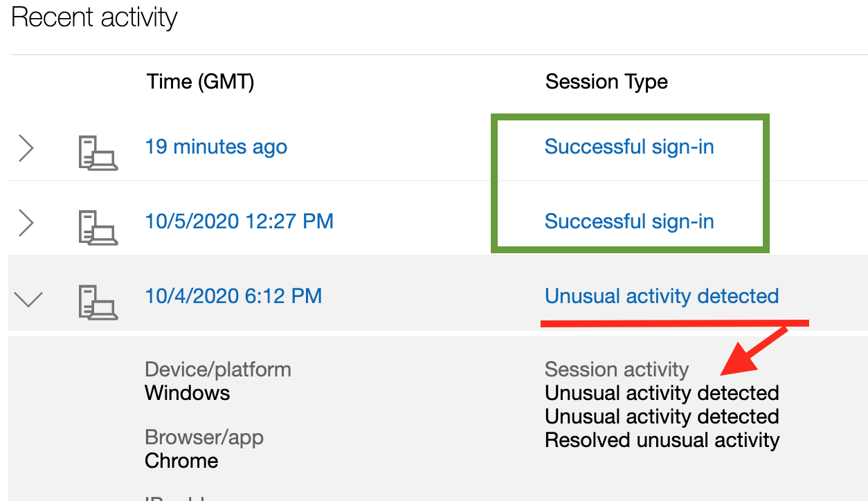The image size is (868, 501).
Task: Open the 10/5/2020 12:27 PM timestamp link
Action: [239, 221]
